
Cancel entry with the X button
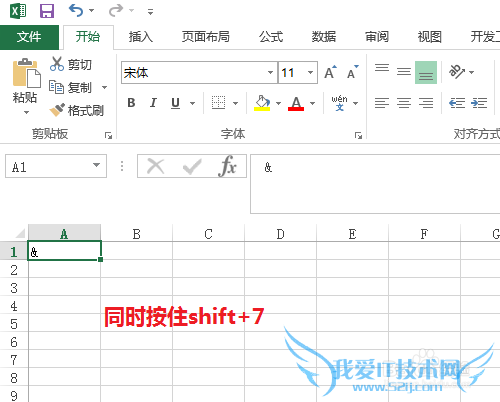coord(156,166)
